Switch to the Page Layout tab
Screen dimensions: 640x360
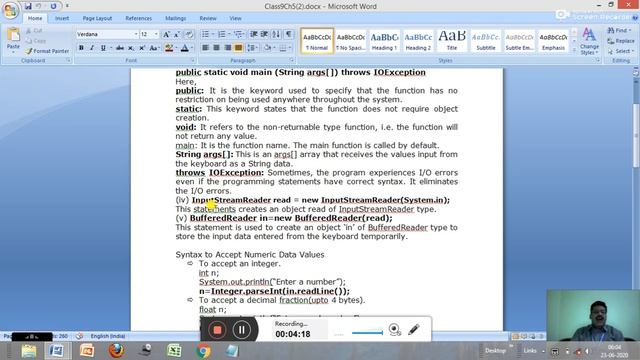tap(97, 18)
